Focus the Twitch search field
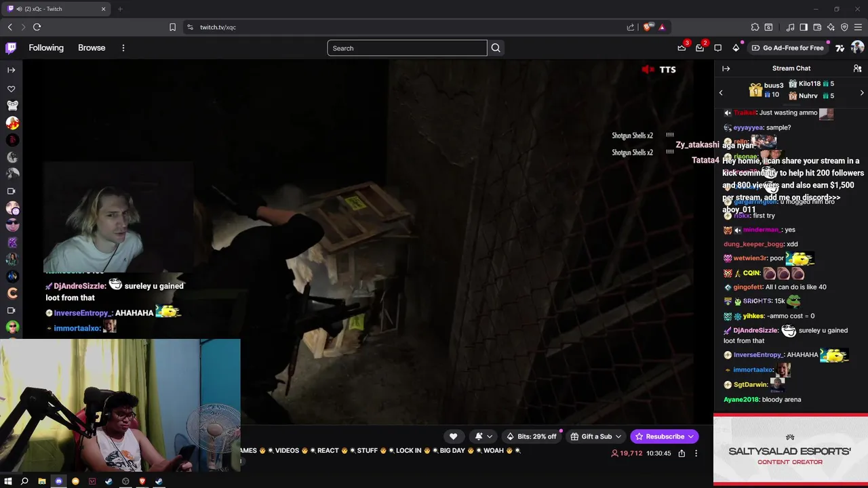The image size is (868, 488). [x=407, y=48]
